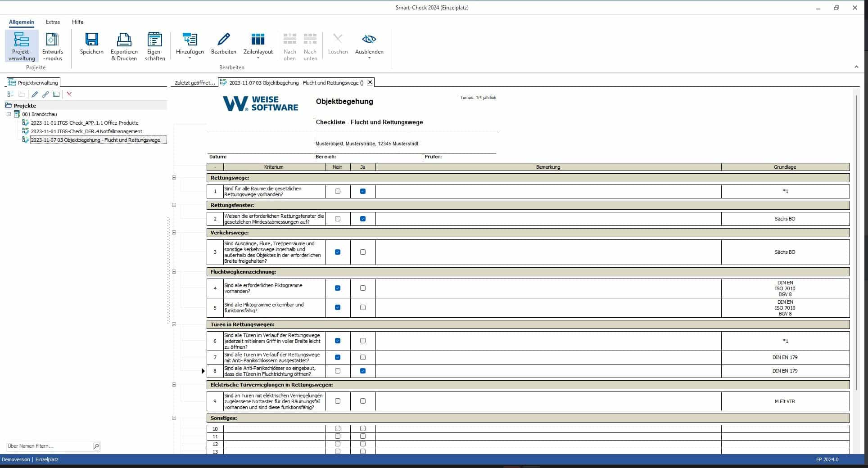The width and height of the screenshot is (868, 468).
Task: Uncheck the Nein box for question 7
Action: coord(338,357)
